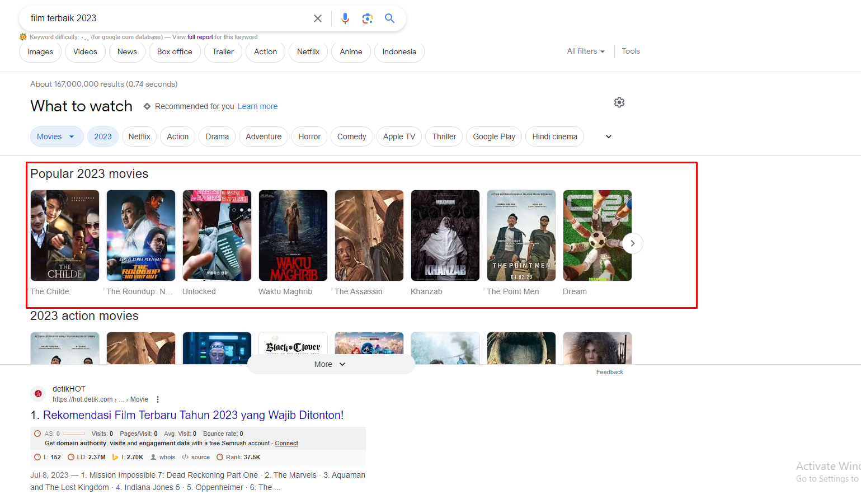Open What to watch settings gear
The width and height of the screenshot is (861, 504).
(x=619, y=102)
